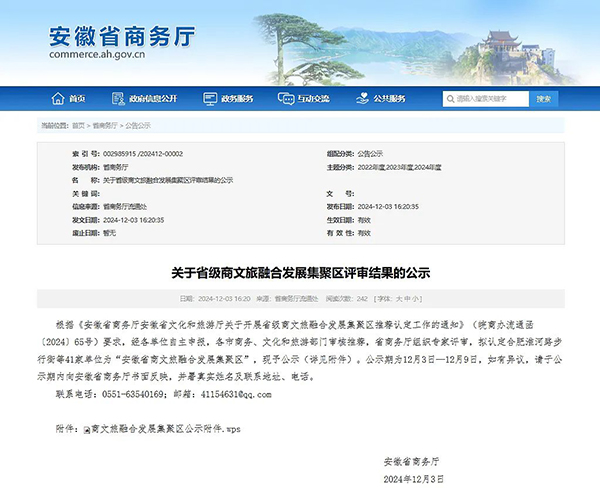The width and height of the screenshot is (600, 490).
Task: Click 公告公示 in the breadcrumb trail
Action: [x=137, y=125]
